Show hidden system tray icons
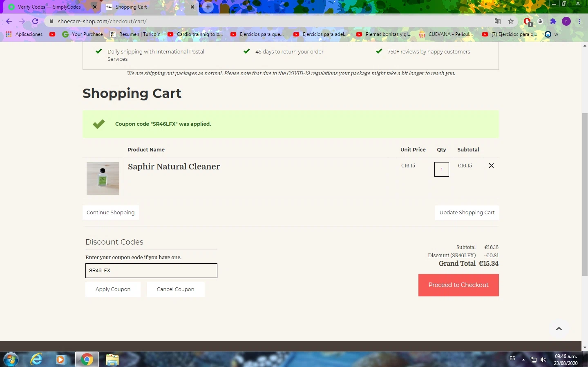 523,360
